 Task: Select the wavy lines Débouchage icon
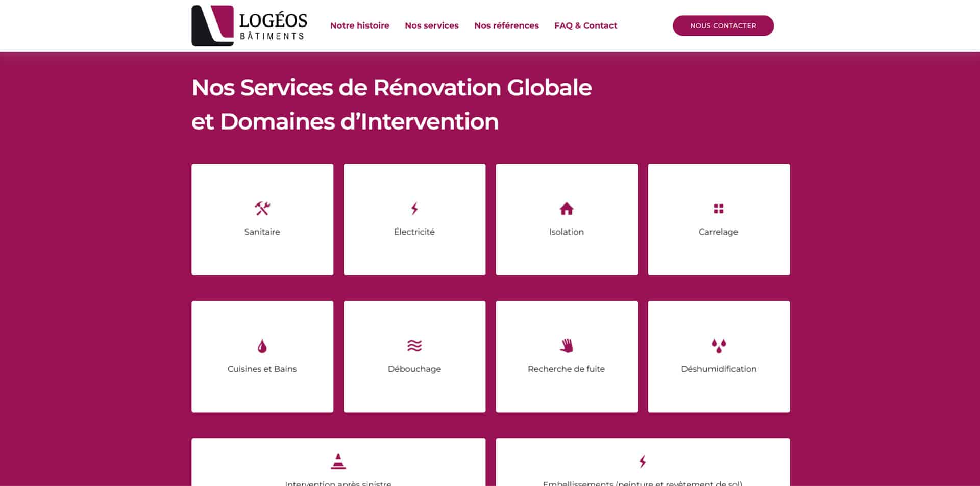[x=414, y=346]
